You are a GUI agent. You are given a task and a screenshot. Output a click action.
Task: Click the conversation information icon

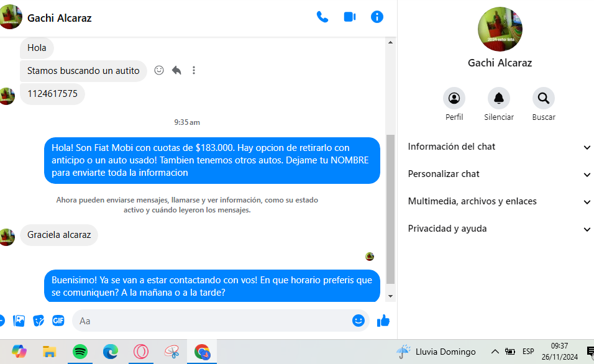point(377,17)
